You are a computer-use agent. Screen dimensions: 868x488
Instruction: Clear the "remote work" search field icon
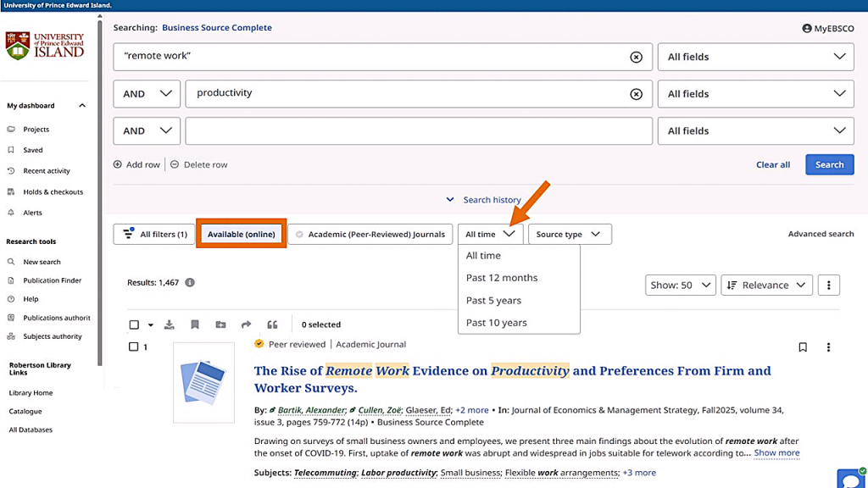pyautogui.click(x=636, y=57)
